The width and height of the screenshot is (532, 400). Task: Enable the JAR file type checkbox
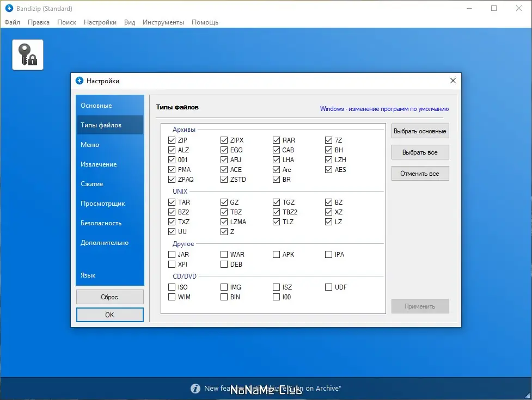(172, 254)
